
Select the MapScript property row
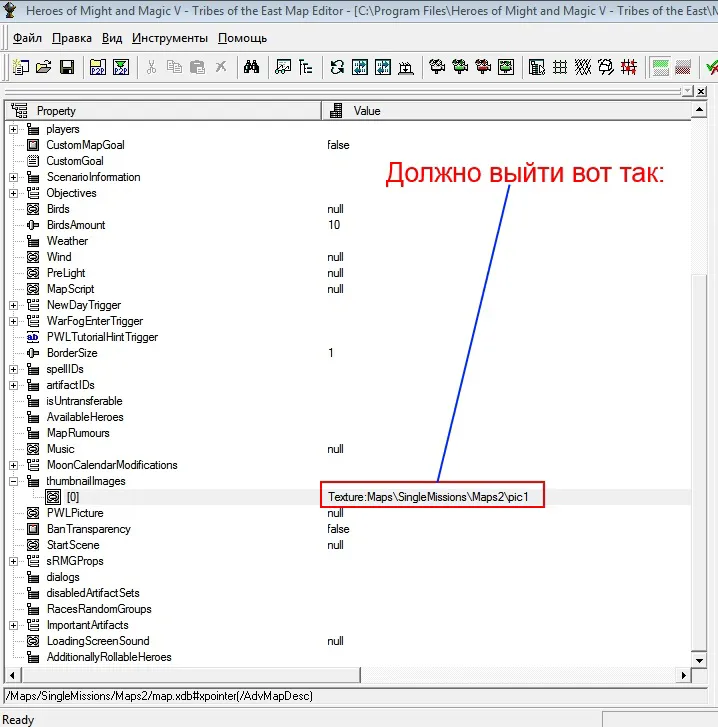click(348, 289)
